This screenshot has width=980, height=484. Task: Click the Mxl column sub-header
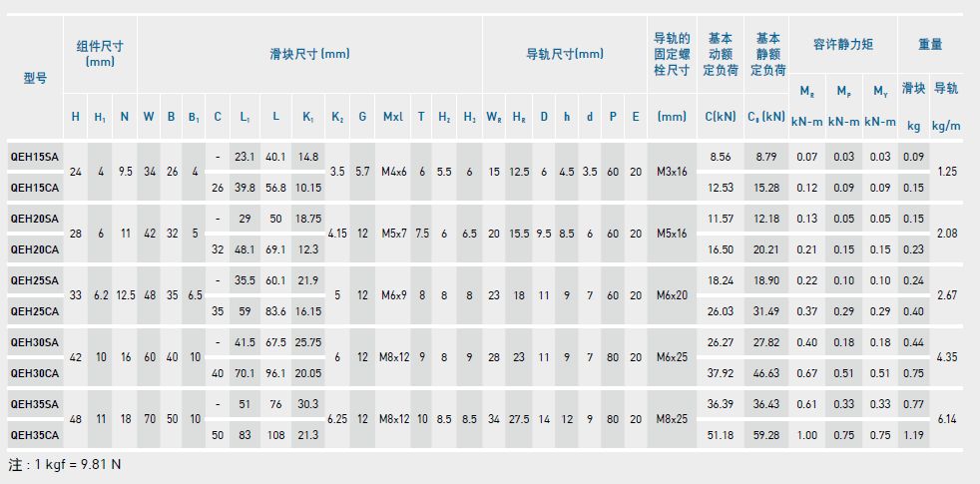click(x=392, y=117)
